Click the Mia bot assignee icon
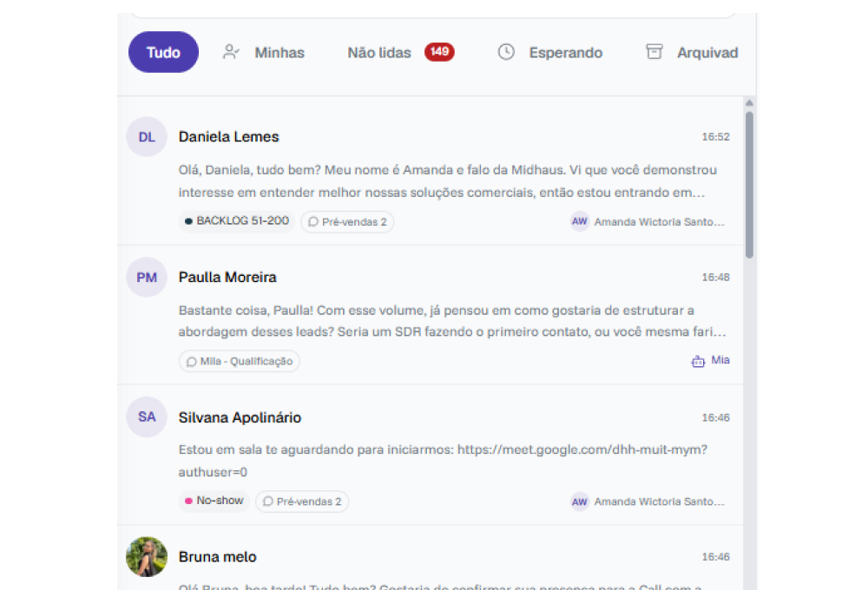 click(698, 362)
